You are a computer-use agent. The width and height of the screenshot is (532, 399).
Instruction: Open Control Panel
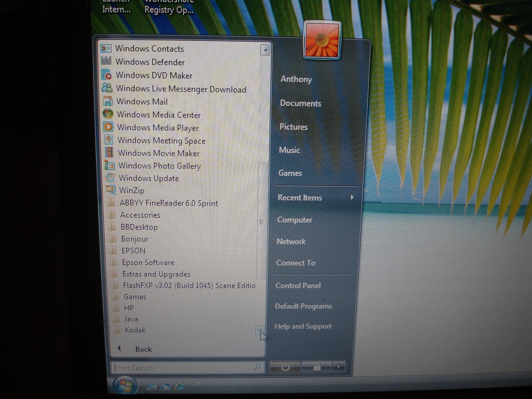click(298, 285)
